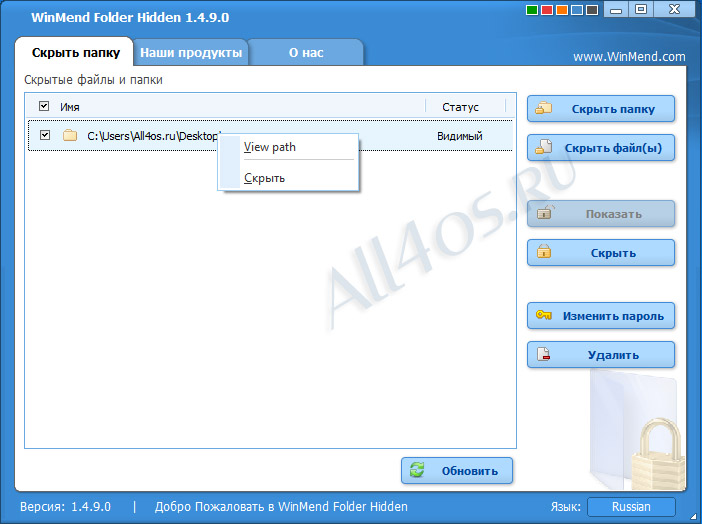Click the folders icon on Скрыть папку button
Image resolution: width=702 pixels, height=524 pixels.
[544, 108]
